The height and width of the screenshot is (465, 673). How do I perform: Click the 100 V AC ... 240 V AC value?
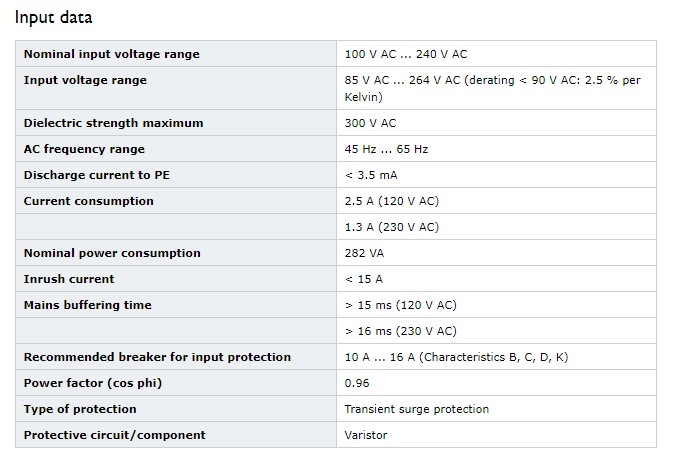[x=406, y=54]
